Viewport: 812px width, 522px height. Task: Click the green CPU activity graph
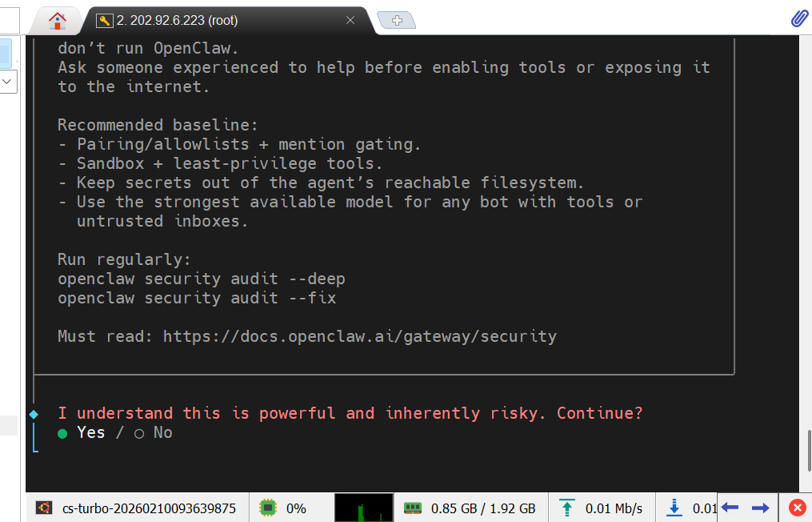pyautogui.click(x=363, y=508)
